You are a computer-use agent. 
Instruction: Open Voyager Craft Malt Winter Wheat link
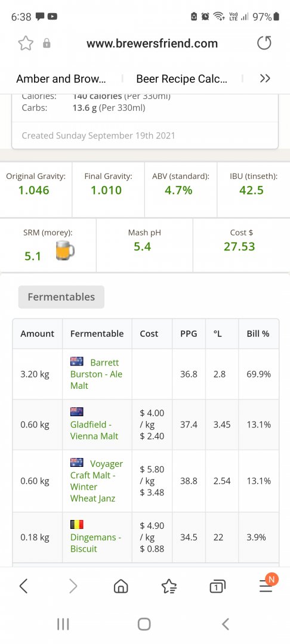pyautogui.click(x=97, y=481)
